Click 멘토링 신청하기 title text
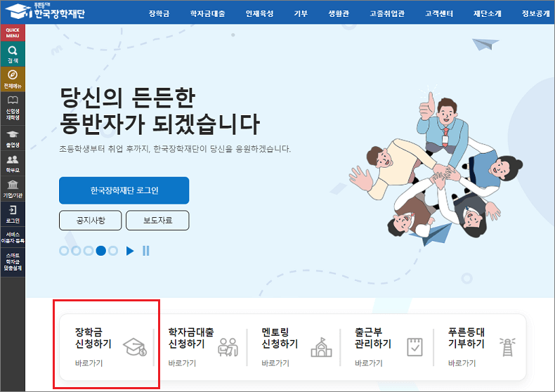The image size is (555, 392). [280, 338]
